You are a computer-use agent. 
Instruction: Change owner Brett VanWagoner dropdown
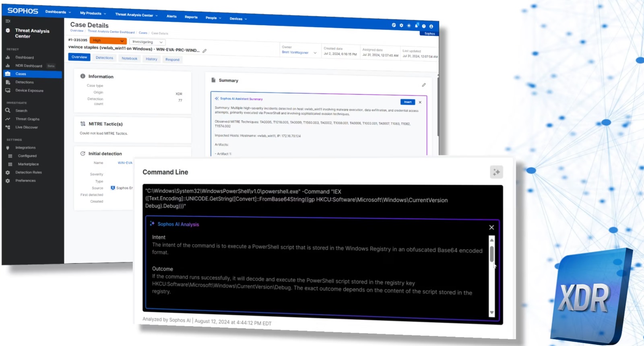(299, 52)
